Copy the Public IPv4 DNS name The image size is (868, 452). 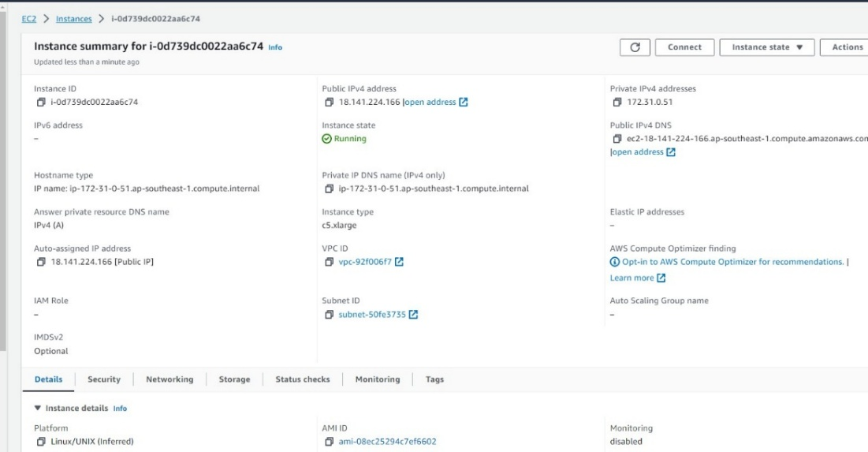point(617,139)
